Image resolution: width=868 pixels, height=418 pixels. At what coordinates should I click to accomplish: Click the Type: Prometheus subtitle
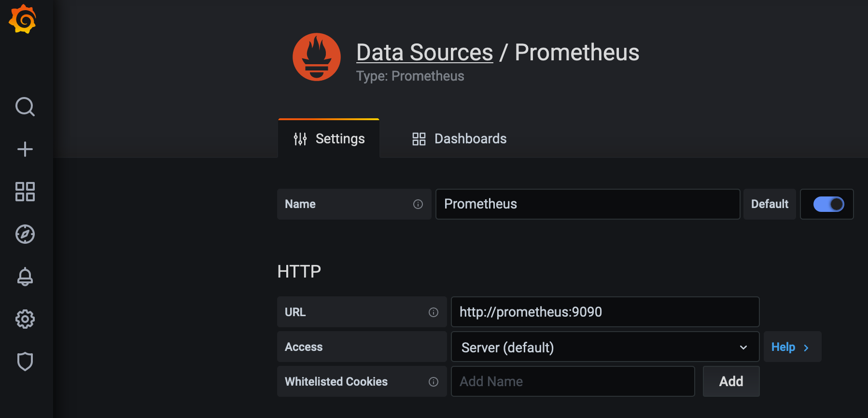coord(410,76)
